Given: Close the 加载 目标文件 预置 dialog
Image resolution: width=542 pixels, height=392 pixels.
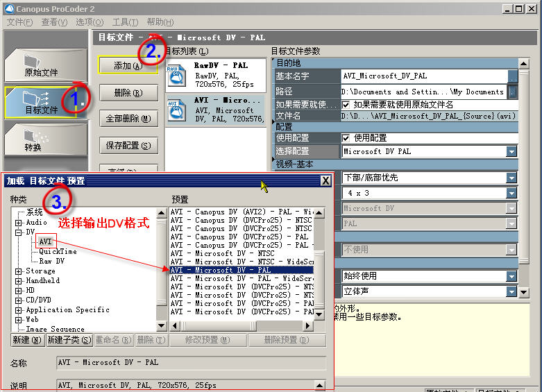Looking at the screenshot, I should [325, 181].
